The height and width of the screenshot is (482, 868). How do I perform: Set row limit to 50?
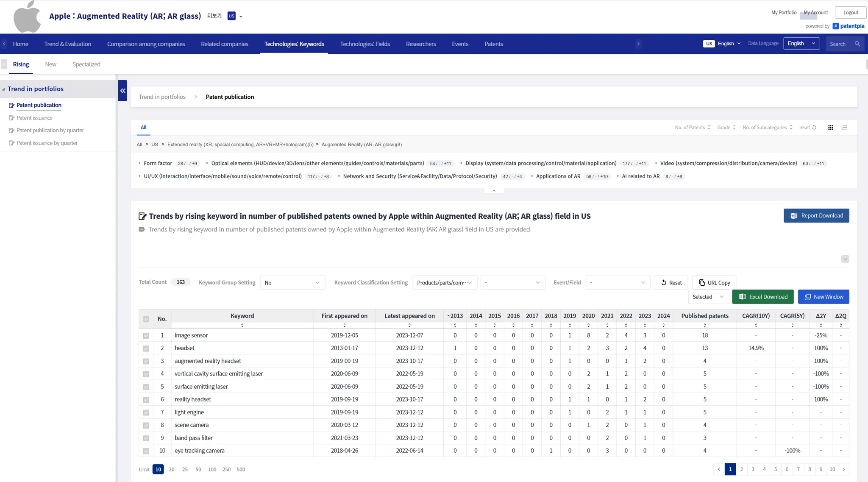point(198,470)
